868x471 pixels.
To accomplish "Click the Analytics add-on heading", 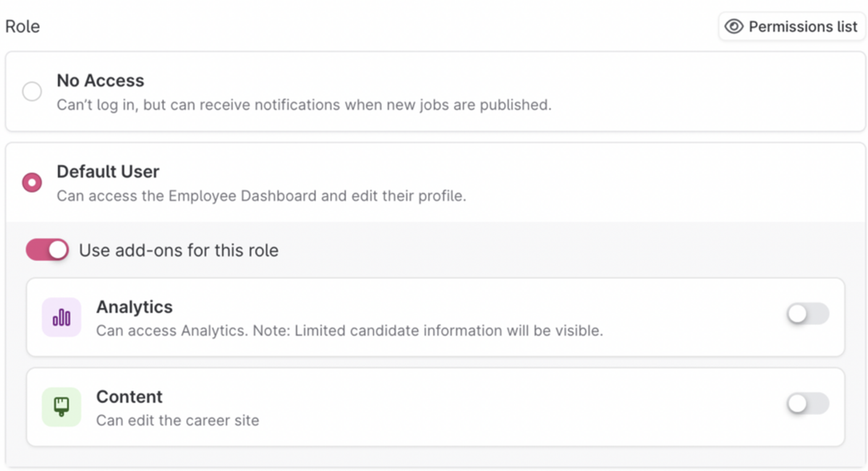I will click(x=135, y=307).
